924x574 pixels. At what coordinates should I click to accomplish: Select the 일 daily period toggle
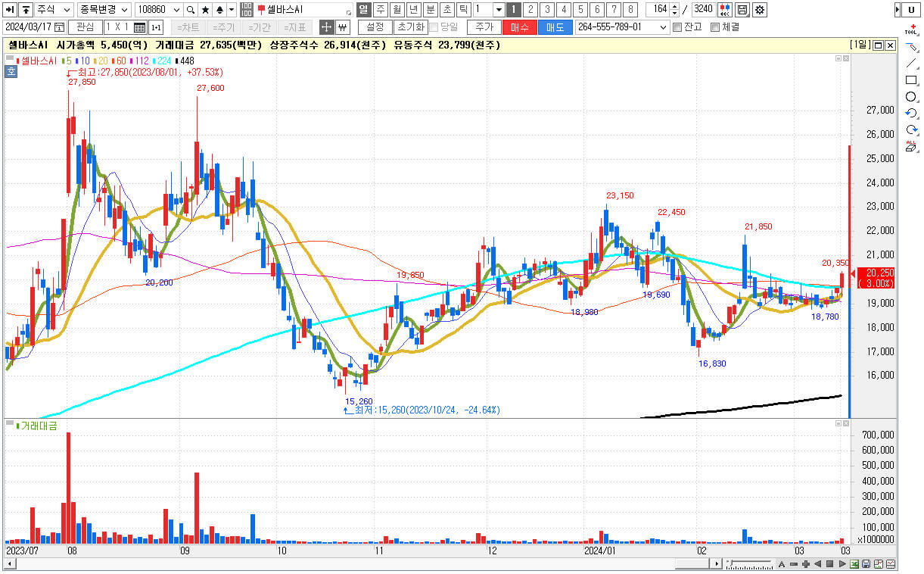pos(362,10)
